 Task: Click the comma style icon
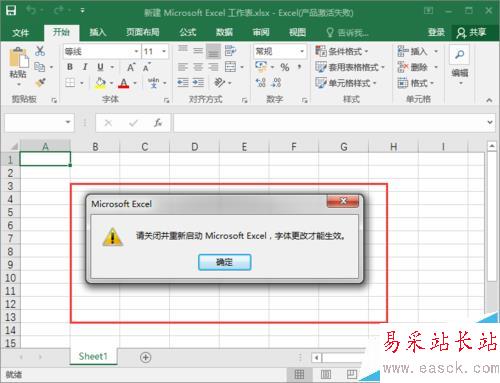(300, 67)
